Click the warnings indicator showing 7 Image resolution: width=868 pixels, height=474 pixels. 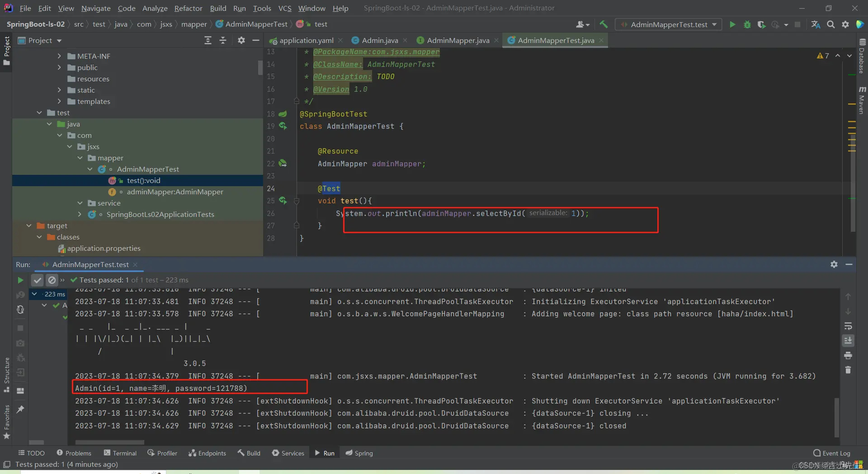point(823,56)
